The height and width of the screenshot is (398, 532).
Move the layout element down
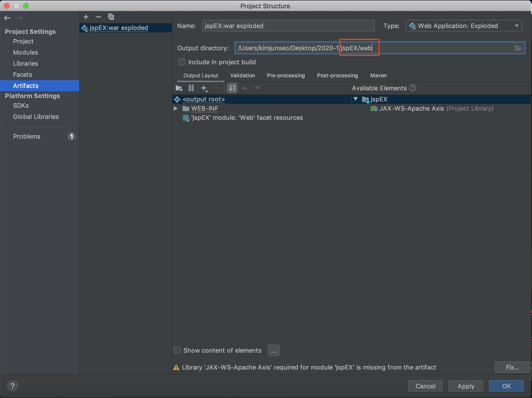(x=257, y=88)
